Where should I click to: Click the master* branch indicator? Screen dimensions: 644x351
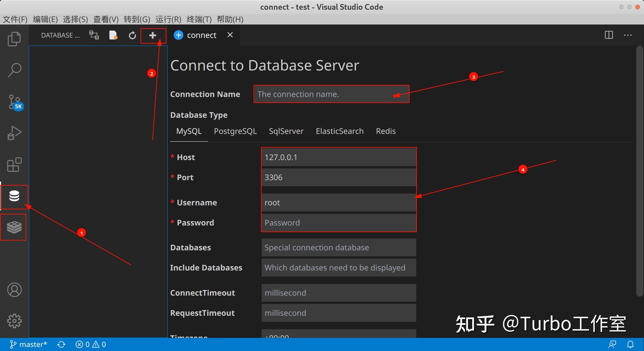coord(28,344)
